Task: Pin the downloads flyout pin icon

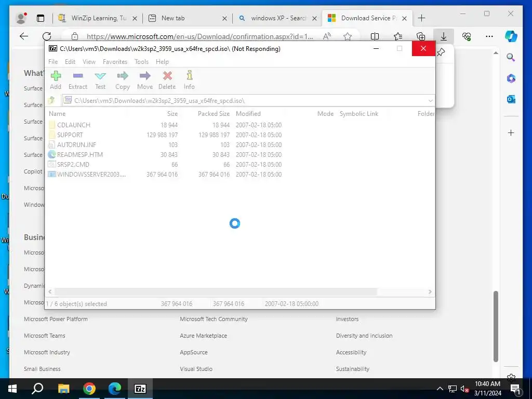Action: (x=441, y=52)
